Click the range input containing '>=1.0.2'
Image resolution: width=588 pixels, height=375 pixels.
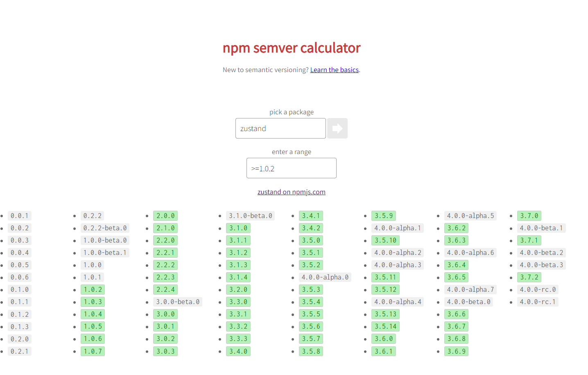coord(292,168)
